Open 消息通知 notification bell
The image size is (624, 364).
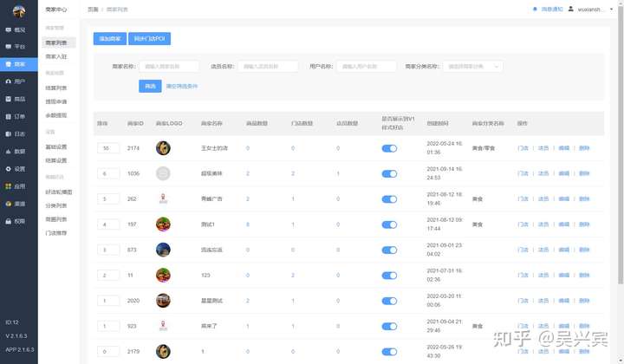(548, 10)
